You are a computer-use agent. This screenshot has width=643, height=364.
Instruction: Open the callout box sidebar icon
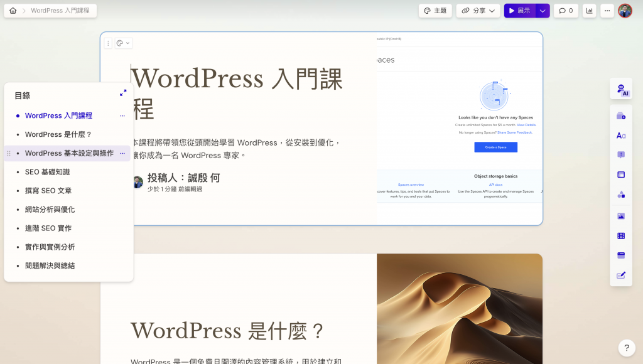621,155
